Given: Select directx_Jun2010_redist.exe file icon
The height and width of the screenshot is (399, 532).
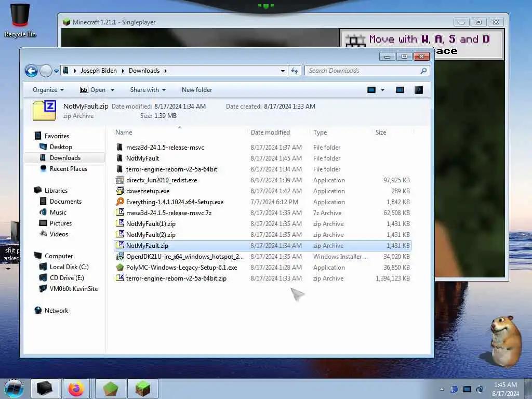Looking at the screenshot, I should 120,180.
